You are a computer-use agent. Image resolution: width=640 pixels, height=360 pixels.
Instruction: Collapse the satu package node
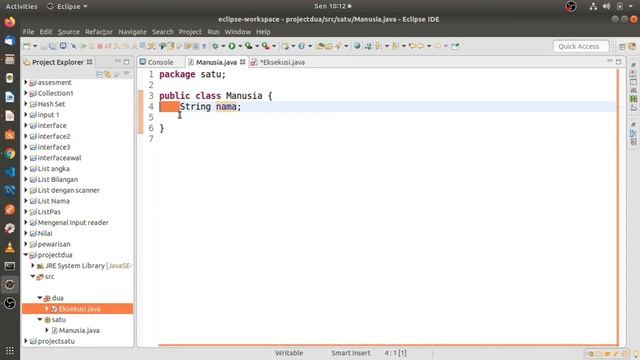[40, 320]
